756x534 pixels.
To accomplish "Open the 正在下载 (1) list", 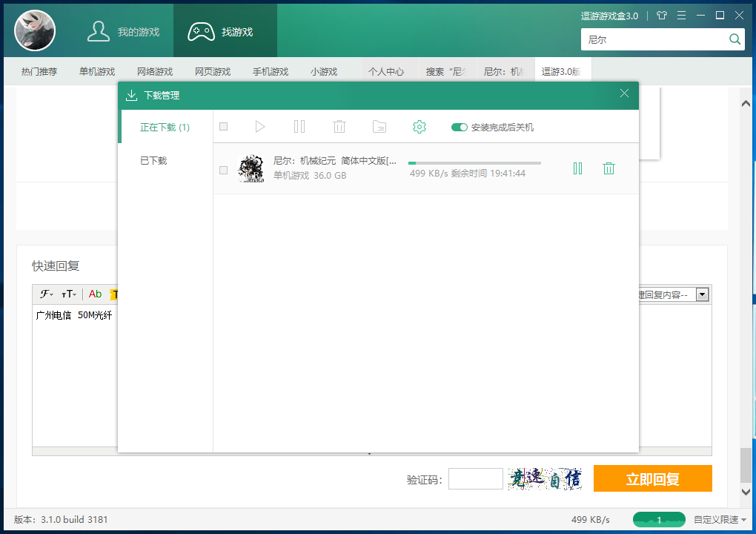I will 165,128.
